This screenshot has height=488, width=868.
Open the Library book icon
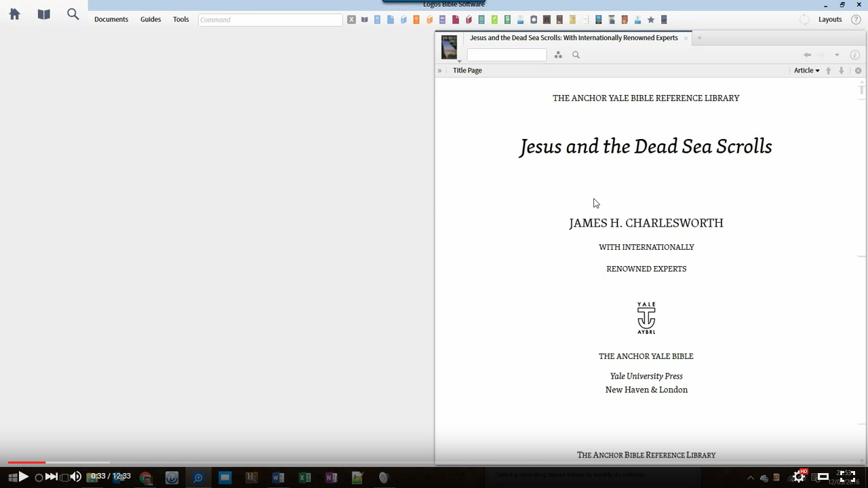[44, 14]
